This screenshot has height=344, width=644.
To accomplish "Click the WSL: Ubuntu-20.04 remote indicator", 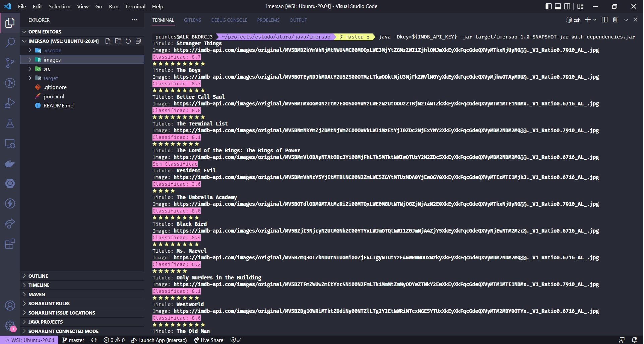I will 29,340.
